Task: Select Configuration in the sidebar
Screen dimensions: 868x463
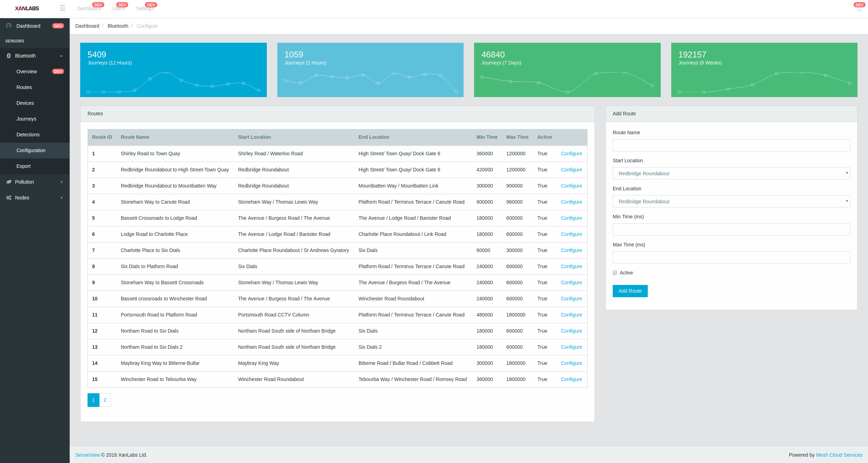Action: [x=35, y=150]
